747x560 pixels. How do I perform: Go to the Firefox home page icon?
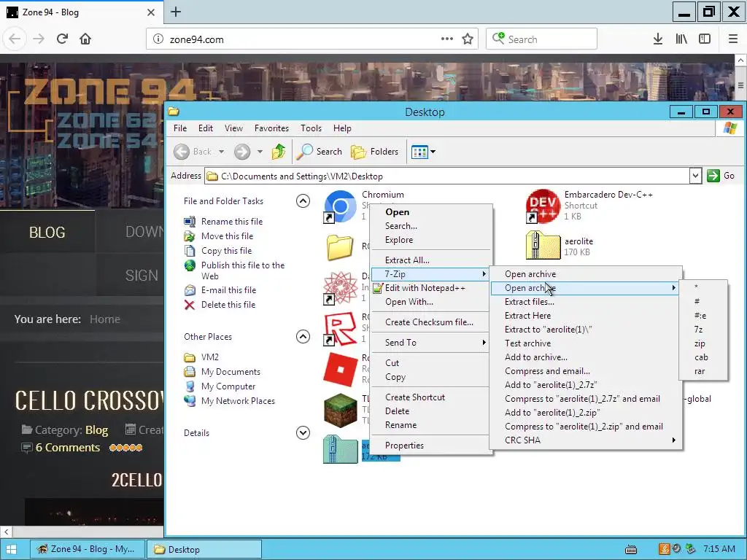pos(85,39)
